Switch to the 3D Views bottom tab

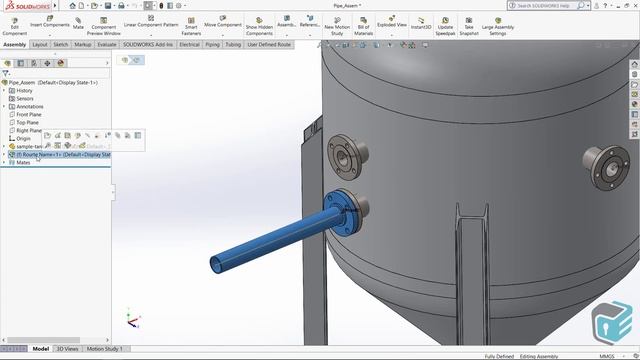point(67,349)
